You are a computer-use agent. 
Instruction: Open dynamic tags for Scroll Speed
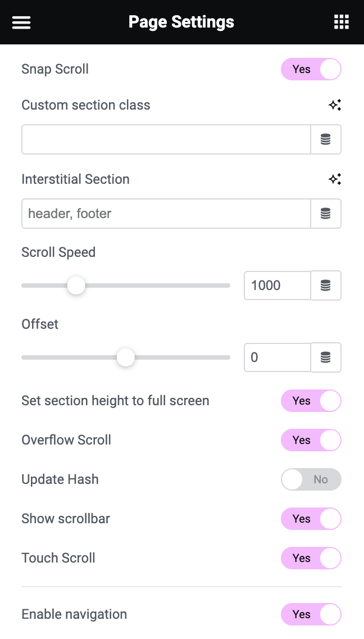coord(326,285)
